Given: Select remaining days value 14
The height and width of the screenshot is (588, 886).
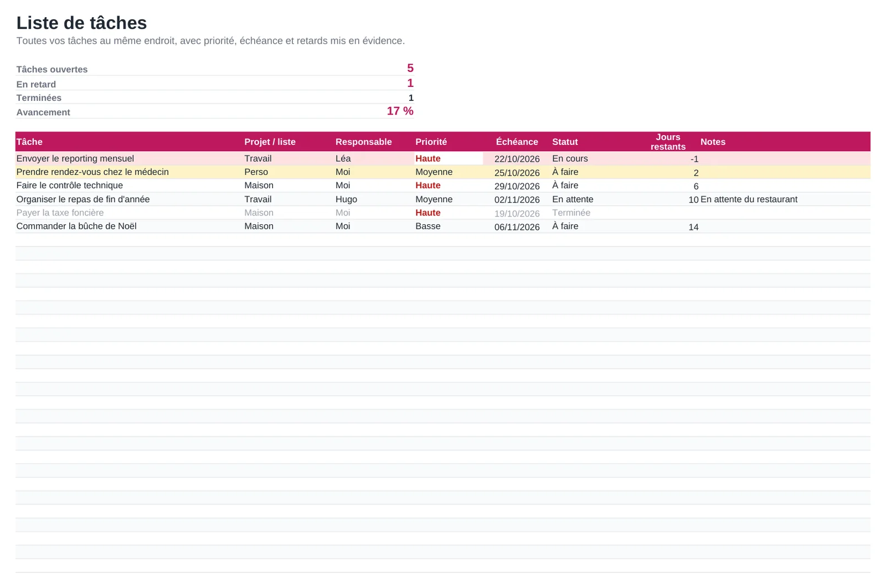Looking at the screenshot, I should (693, 227).
